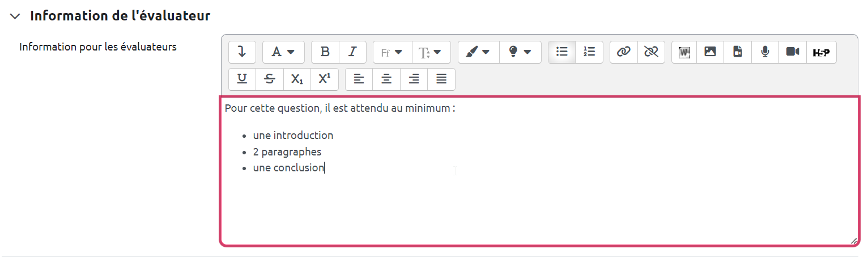Toggle the numbered list

click(x=589, y=52)
